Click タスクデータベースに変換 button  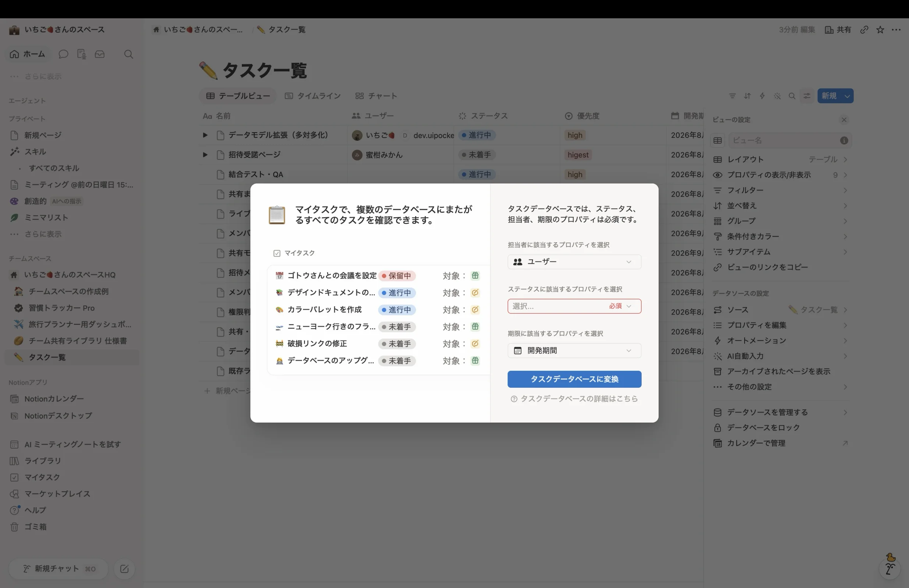pyautogui.click(x=574, y=379)
